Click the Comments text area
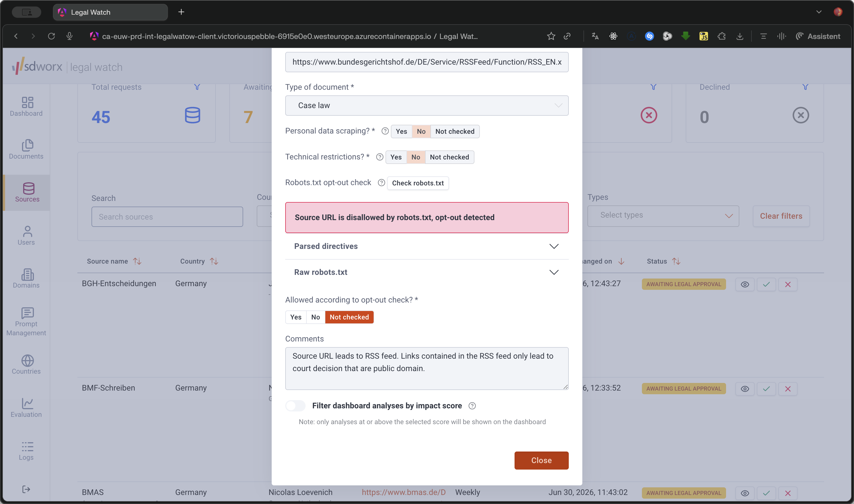854x504 pixels. (426, 369)
